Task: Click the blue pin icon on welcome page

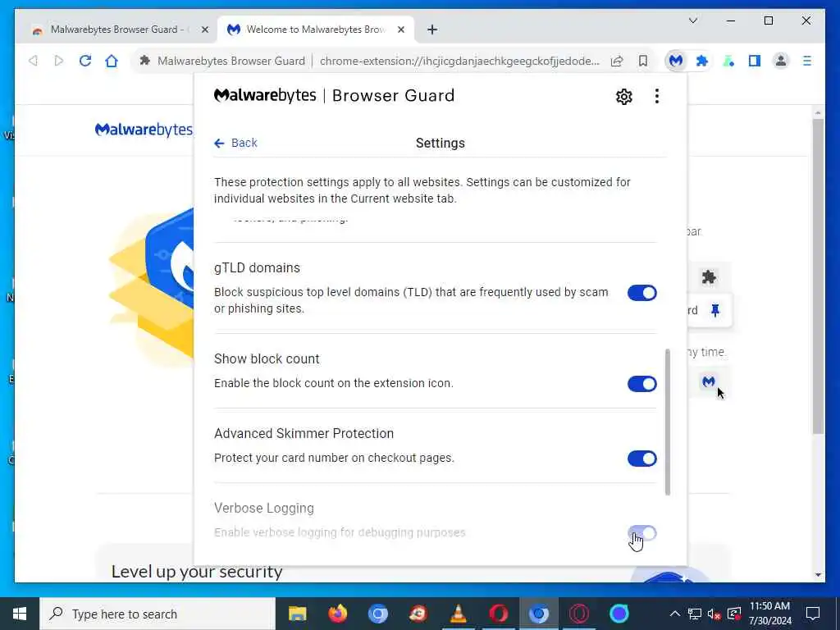Action: (x=715, y=310)
